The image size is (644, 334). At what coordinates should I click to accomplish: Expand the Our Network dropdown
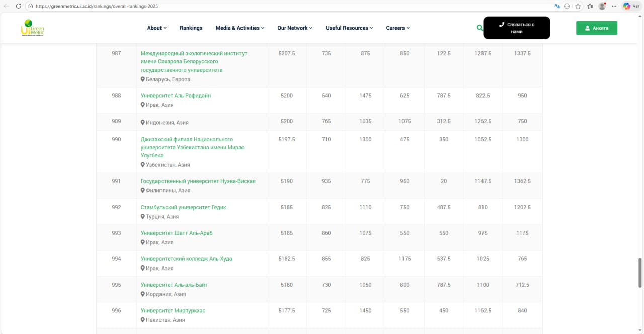(295, 28)
